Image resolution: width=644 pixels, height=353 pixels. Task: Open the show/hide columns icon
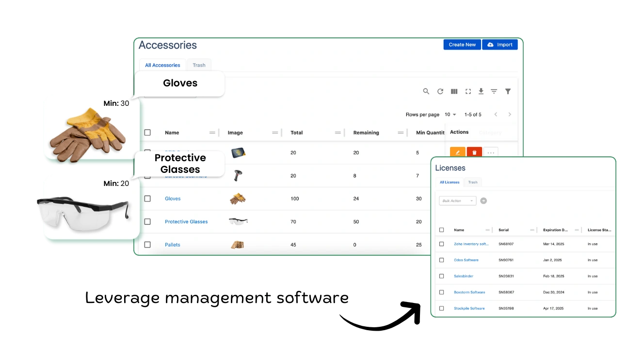coord(454,91)
